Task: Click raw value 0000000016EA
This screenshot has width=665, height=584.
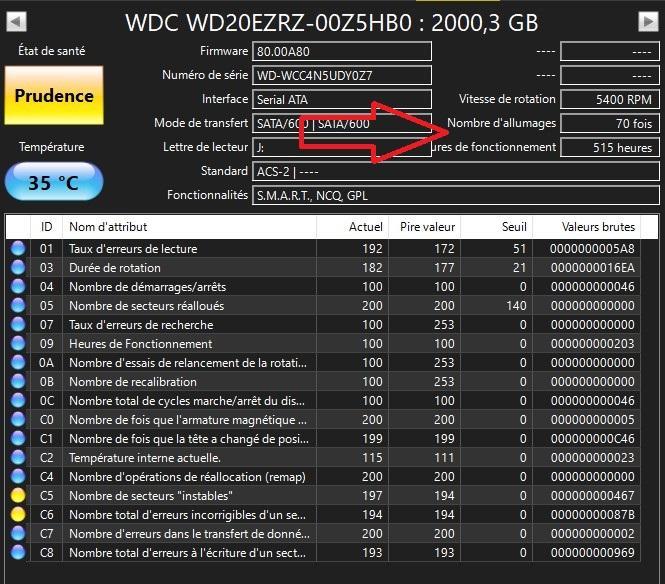Action: 592,268
